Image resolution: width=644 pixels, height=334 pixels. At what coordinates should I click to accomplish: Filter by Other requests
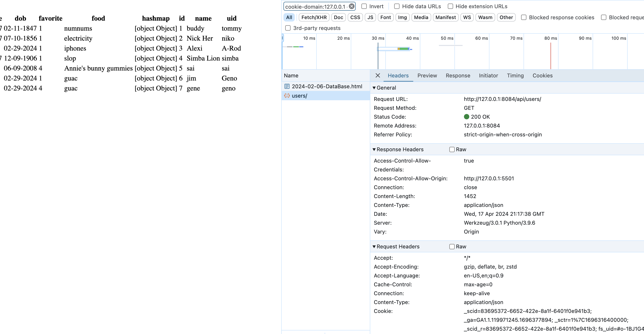click(x=506, y=17)
